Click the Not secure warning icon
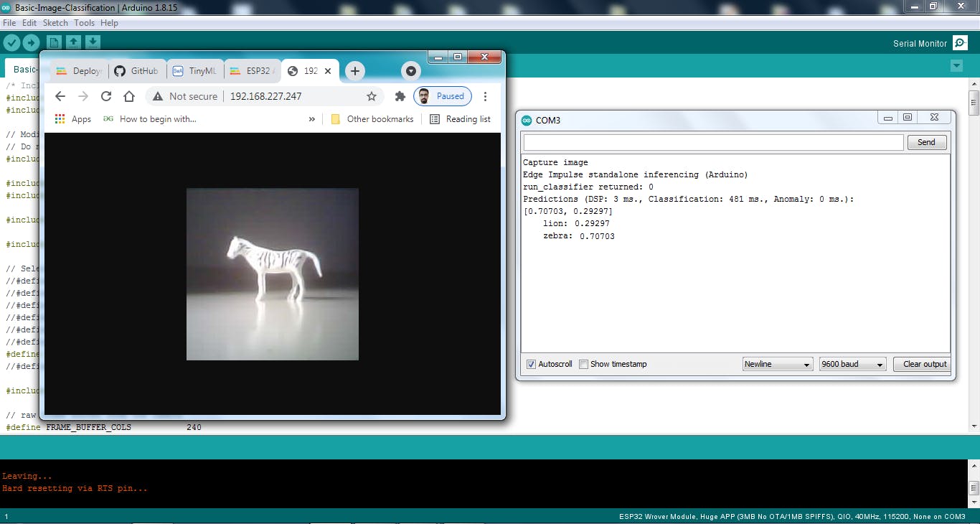 pos(159,96)
